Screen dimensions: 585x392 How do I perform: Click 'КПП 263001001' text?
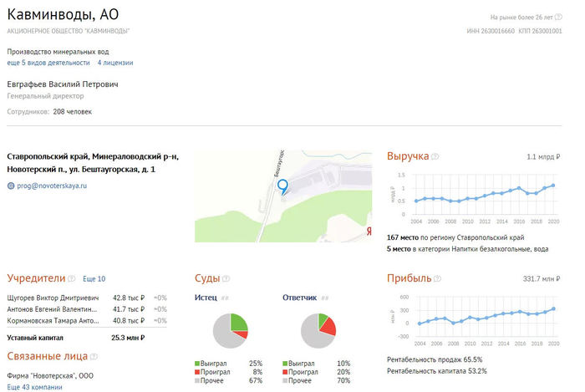[540, 31]
